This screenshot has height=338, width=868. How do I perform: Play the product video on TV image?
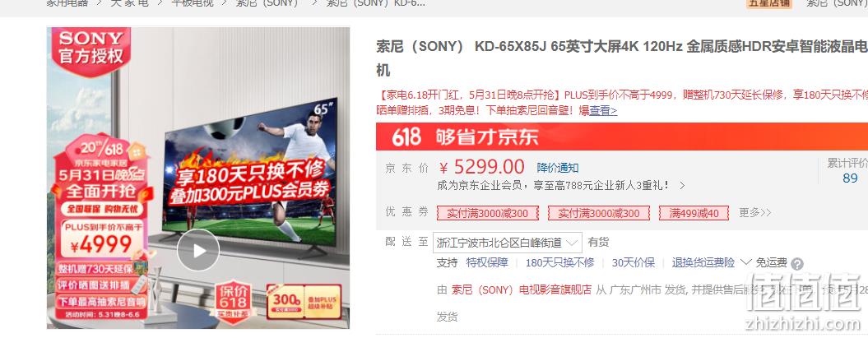point(198,250)
